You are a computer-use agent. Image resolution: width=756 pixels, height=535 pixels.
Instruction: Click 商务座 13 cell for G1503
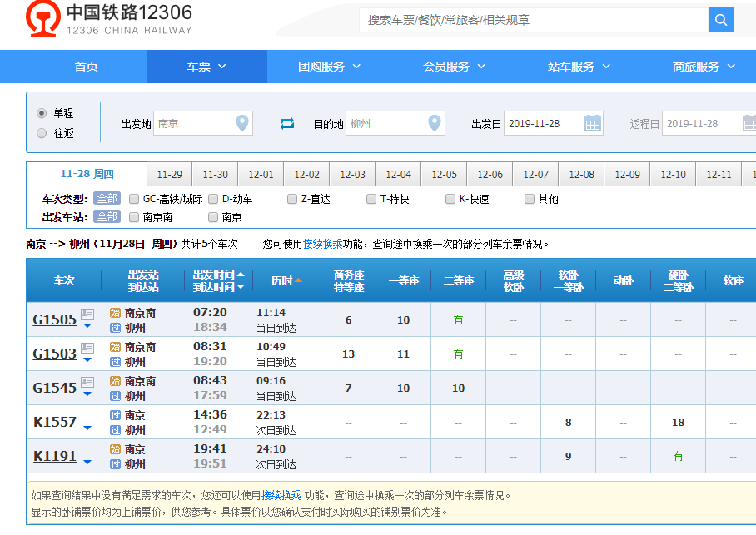[348, 354]
